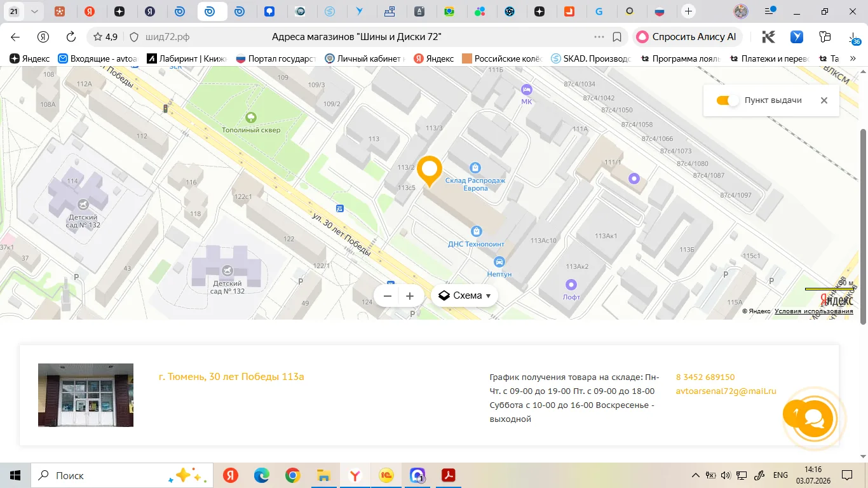Open a new browser tab with plus button
This screenshot has width=868, height=488.
pos(688,11)
